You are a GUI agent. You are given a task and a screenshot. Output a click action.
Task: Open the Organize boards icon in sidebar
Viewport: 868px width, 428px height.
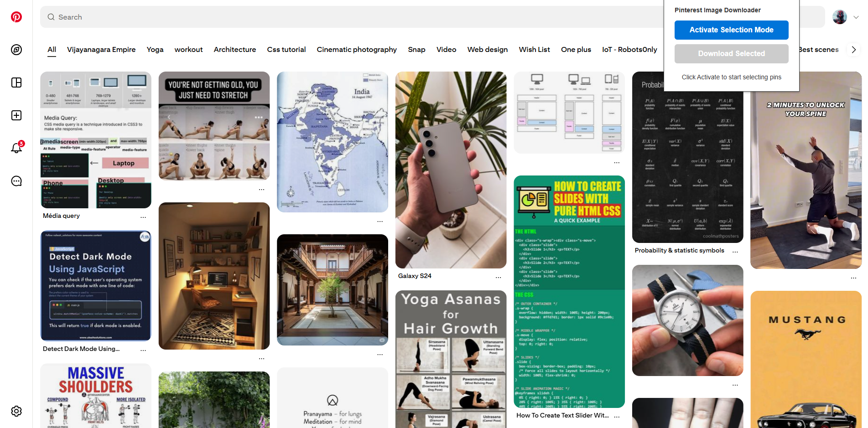coord(16,83)
